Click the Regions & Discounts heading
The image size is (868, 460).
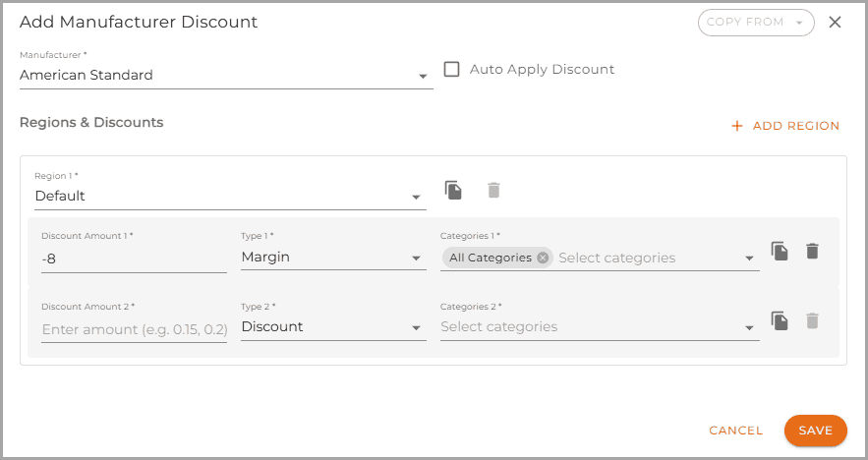(x=91, y=122)
